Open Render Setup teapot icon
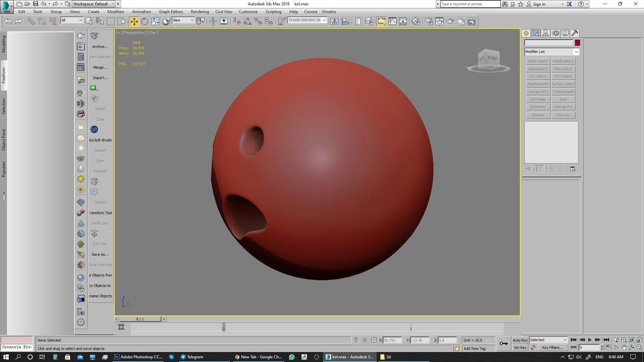Viewport: 644px width, 362px height. (429, 21)
